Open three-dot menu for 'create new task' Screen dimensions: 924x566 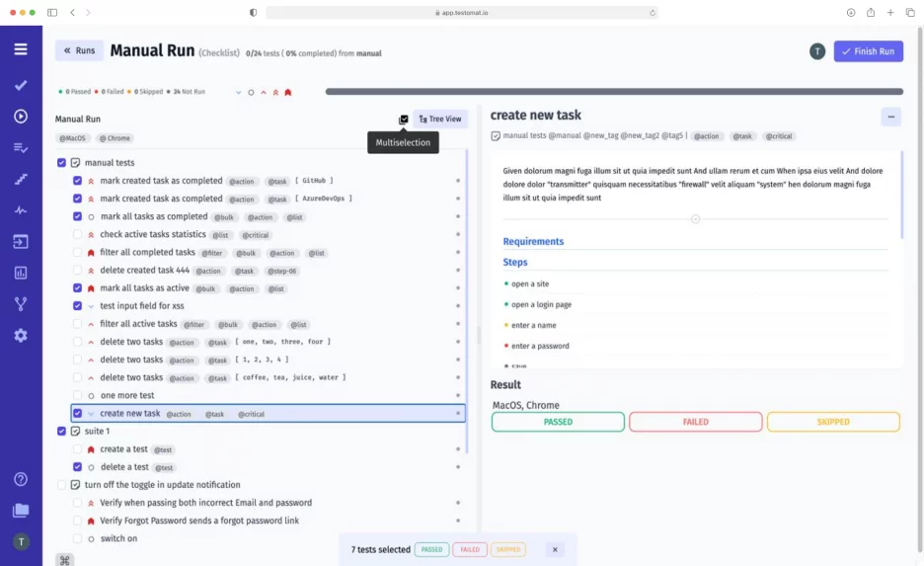[x=890, y=117]
